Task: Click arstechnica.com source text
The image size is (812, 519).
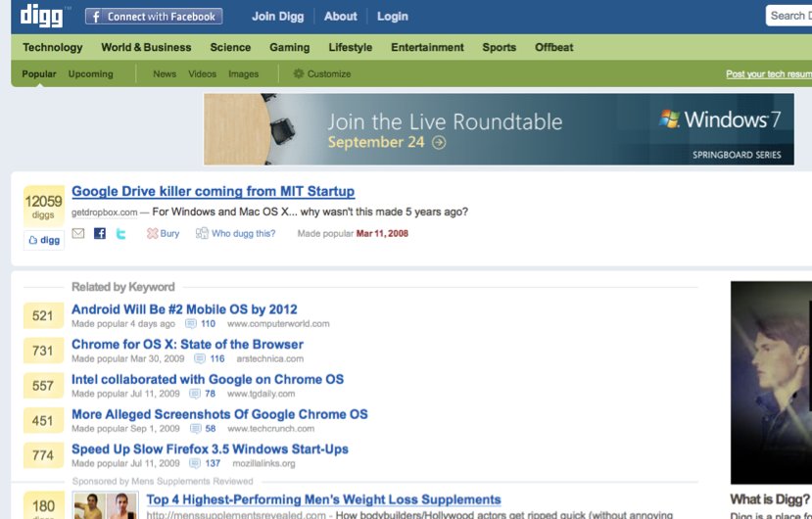Action: [x=270, y=358]
